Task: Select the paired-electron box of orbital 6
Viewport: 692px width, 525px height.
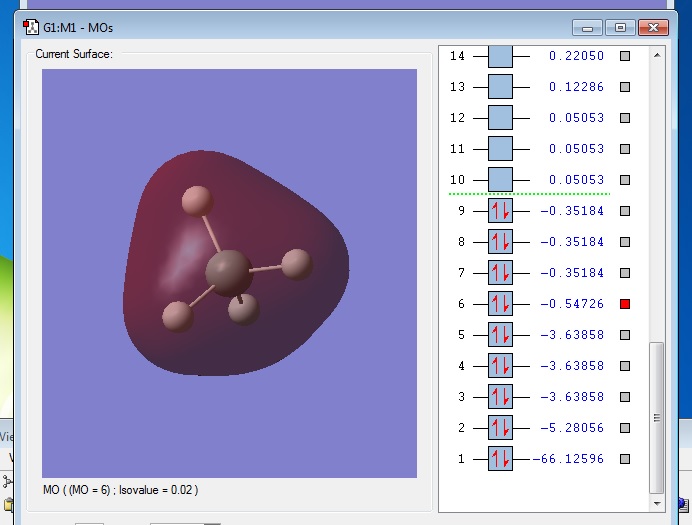Action: (500, 304)
